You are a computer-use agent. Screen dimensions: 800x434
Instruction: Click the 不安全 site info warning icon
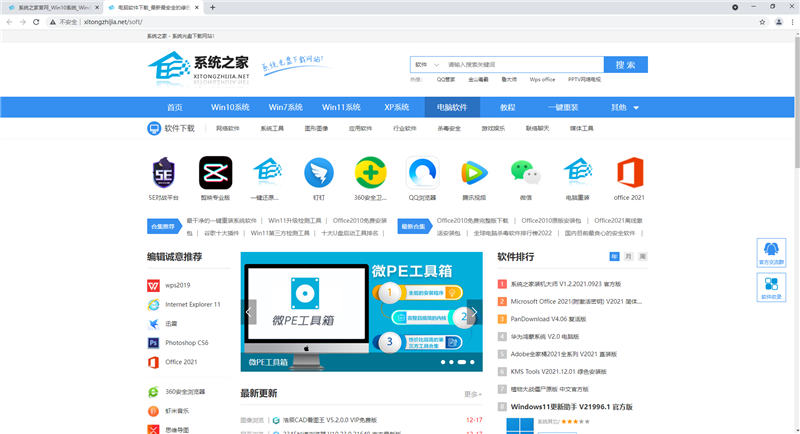[53, 22]
